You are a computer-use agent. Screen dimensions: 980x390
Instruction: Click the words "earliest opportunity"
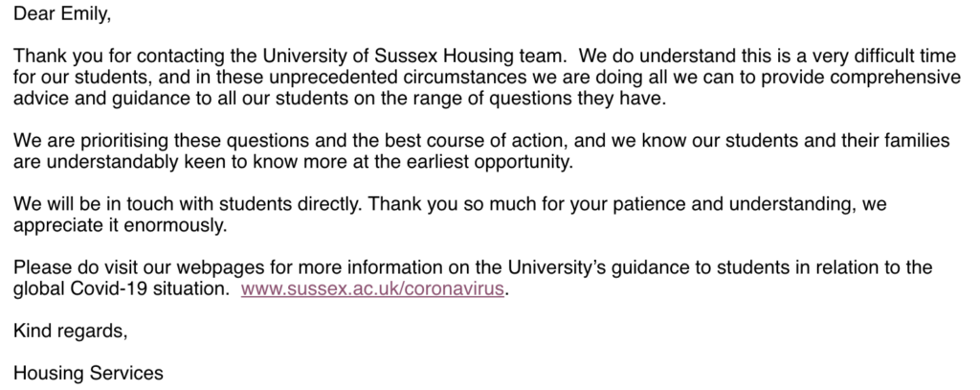tap(489, 162)
